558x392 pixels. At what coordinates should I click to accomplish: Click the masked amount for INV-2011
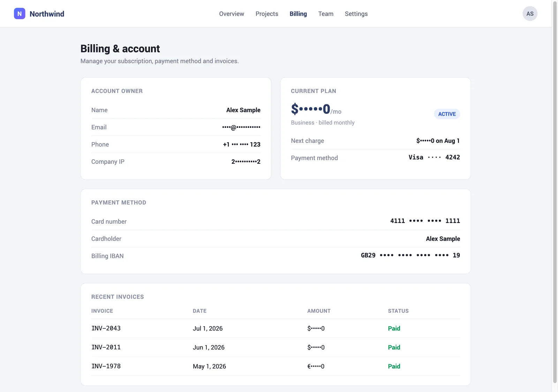click(x=316, y=347)
